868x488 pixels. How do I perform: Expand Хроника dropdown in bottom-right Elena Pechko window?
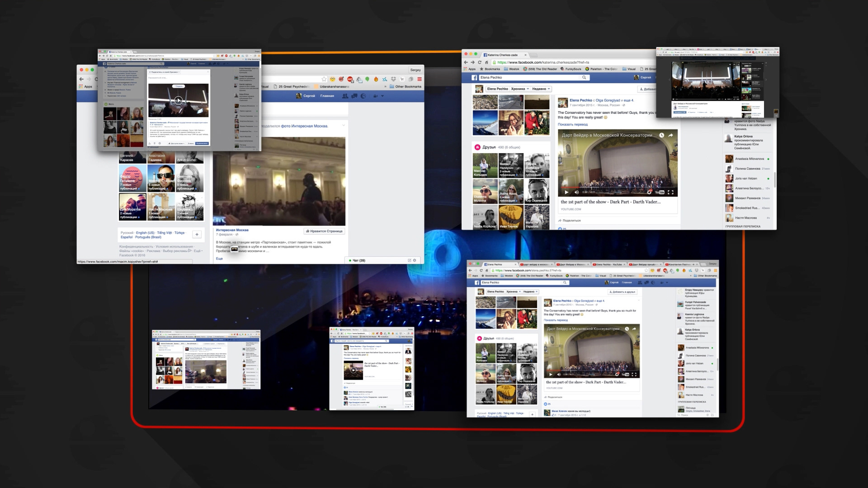[x=513, y=291]
